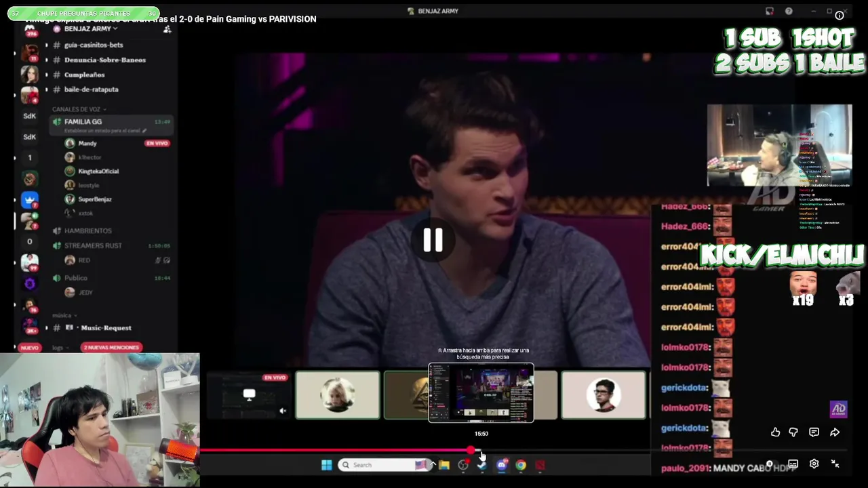Open the video comments icon
This screenshot has width=868, height=488.
click(x=814, y=432)
